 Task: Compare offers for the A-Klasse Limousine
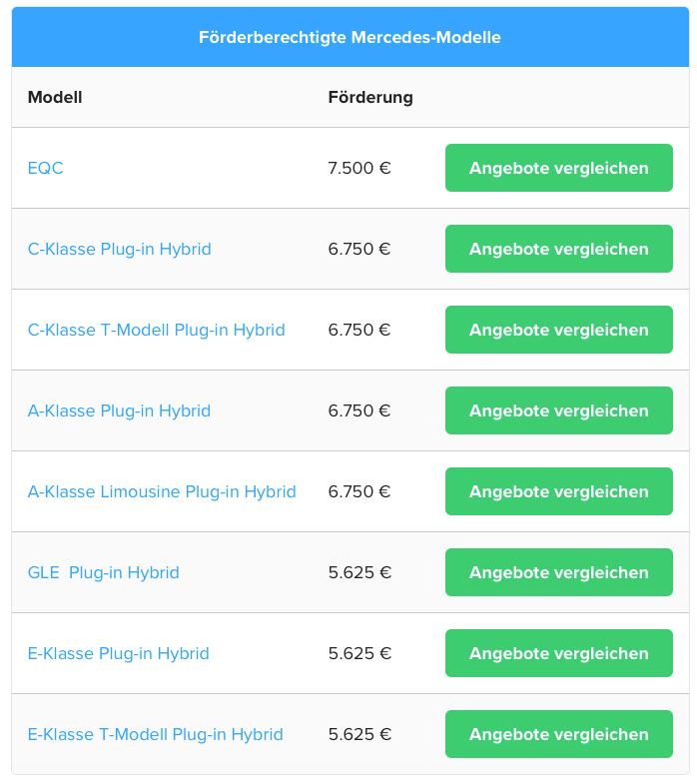(x=559, y=492)
